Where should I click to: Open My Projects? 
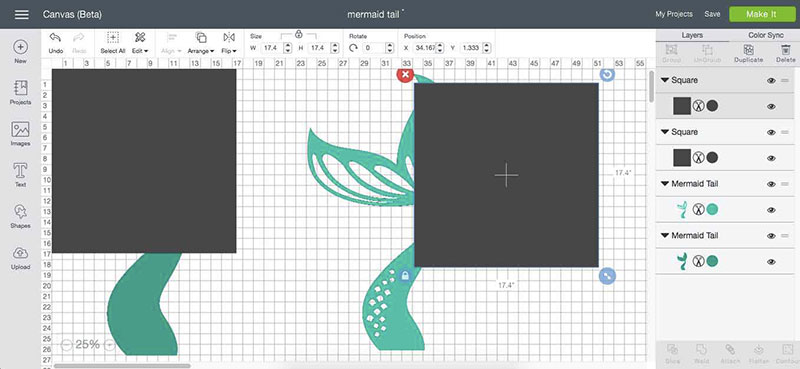(674, 14)
